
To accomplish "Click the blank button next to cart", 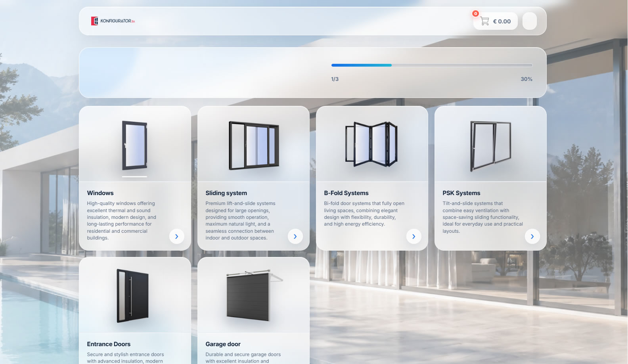I will click(x=530, y=21).
